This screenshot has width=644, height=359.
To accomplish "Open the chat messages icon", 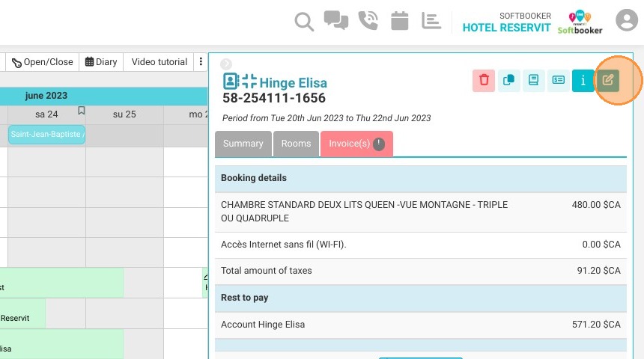I will click(x=336, y=20).
